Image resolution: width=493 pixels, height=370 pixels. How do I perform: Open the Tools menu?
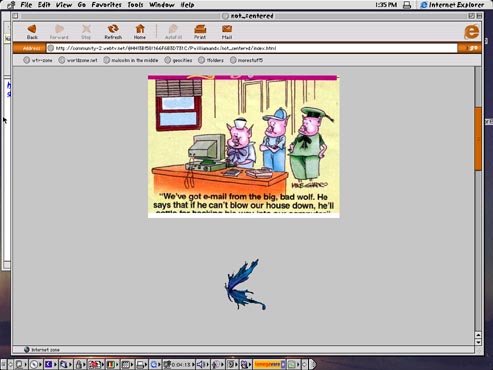coord(135,5)
